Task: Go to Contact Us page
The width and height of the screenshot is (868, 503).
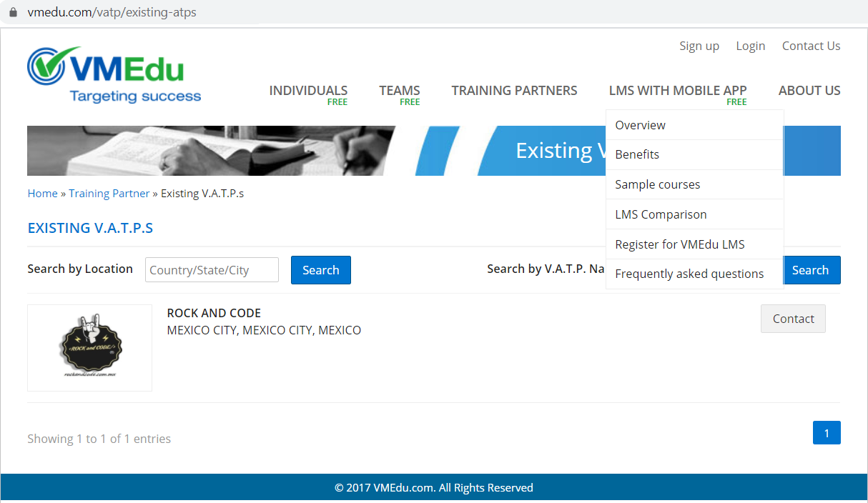Action: (x=811, y=46)
